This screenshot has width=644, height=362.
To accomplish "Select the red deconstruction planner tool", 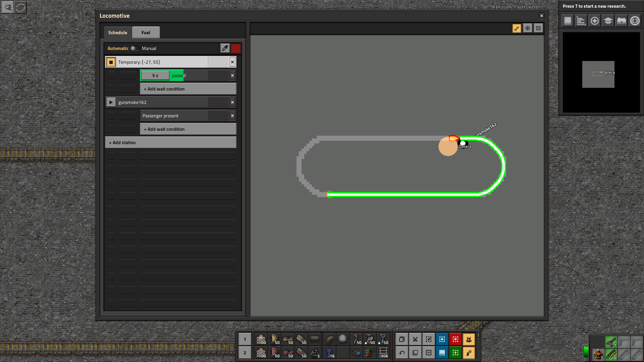I will click(x=455, y=339).
